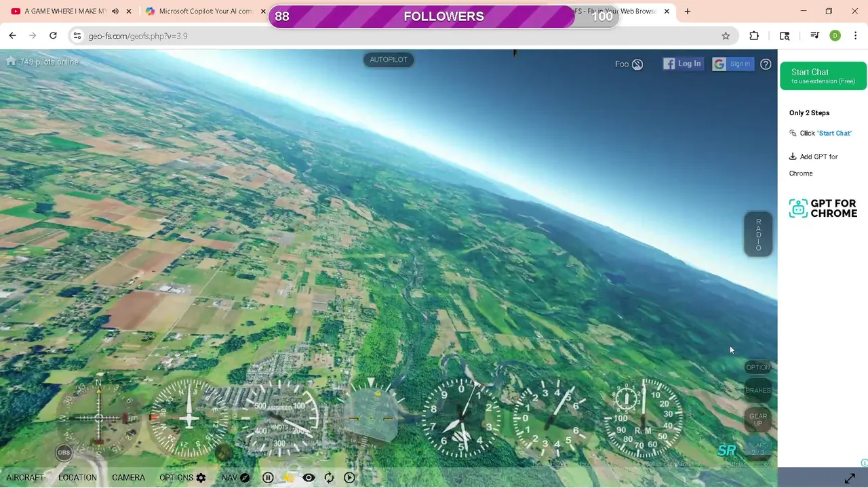Viewport: 868px width, 488px height.
Task: Click Add GPT for Chrome step
Action: [x=814, y=165]
